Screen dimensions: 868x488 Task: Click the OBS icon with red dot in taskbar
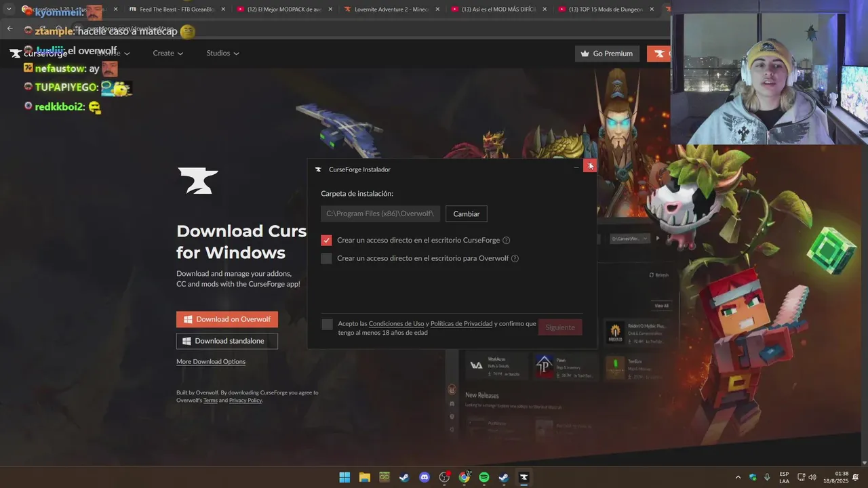coord(444,477)
